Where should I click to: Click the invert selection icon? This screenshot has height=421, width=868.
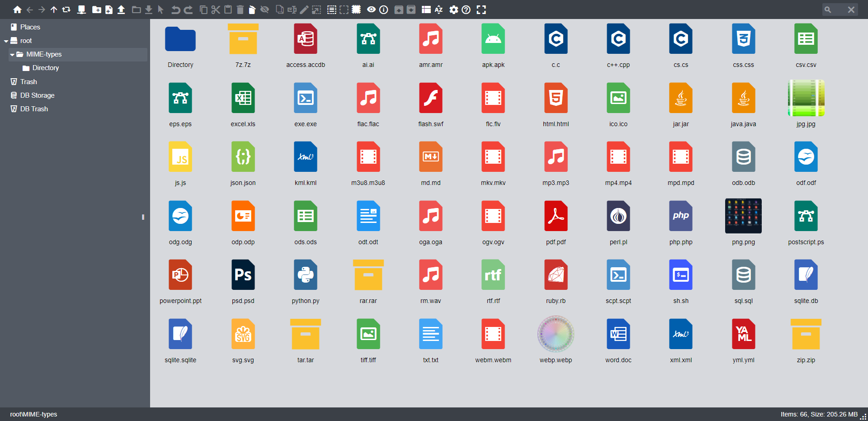[x=356, y=9]
